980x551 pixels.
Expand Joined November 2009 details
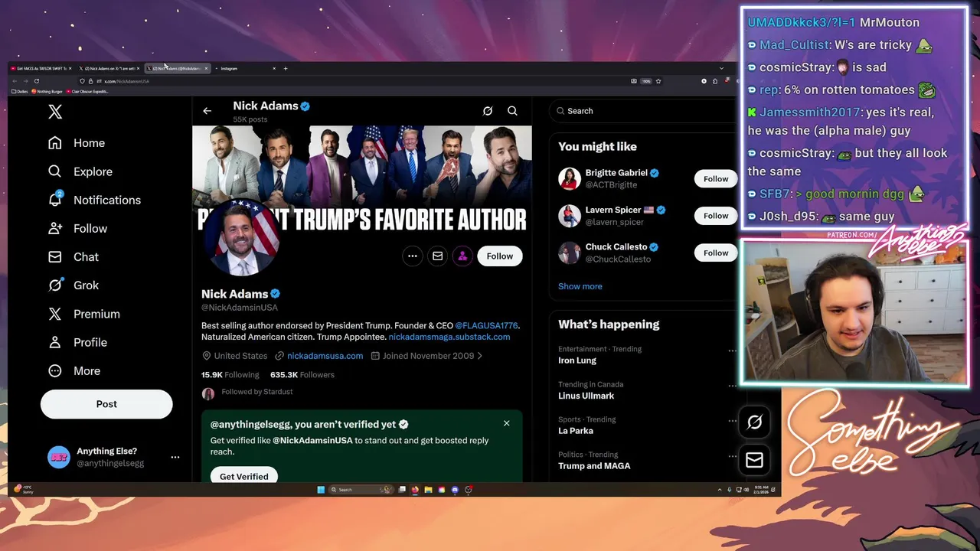(426, 356)
